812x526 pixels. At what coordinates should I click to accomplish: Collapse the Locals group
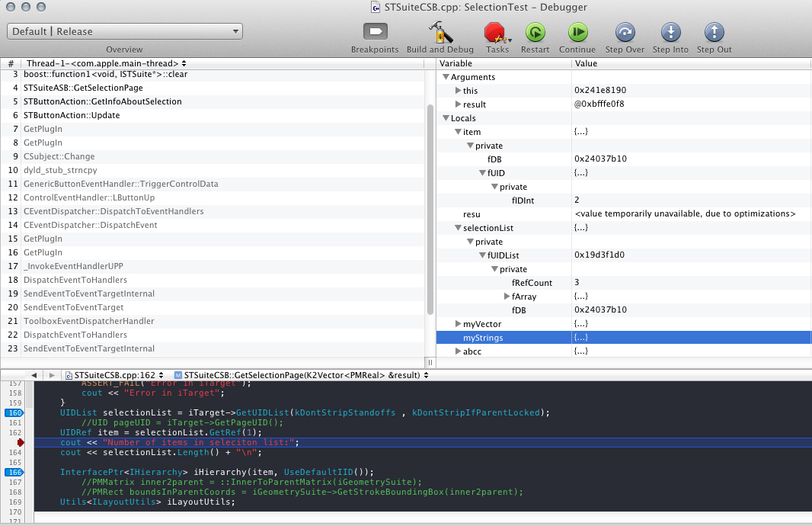[x=446, y=118]
